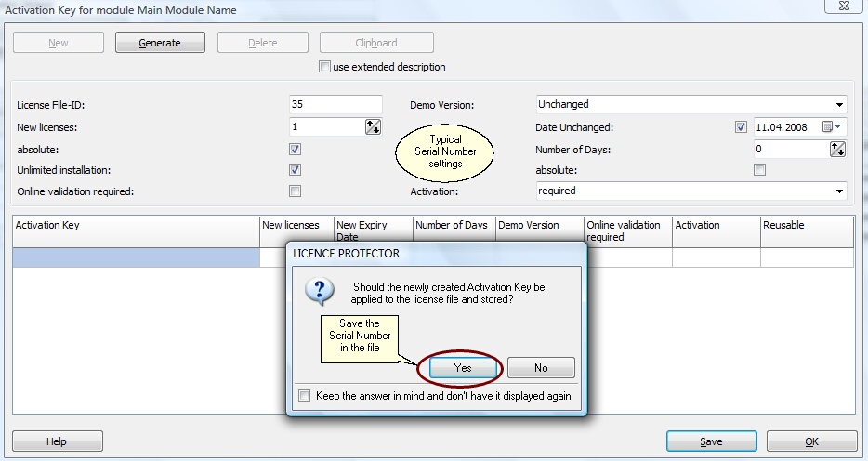Open the date picker calendar icon

point(826,127)
